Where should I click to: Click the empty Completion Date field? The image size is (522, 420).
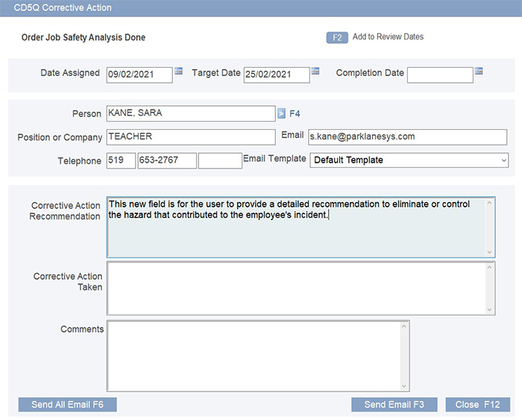click(x=440, y=75)
